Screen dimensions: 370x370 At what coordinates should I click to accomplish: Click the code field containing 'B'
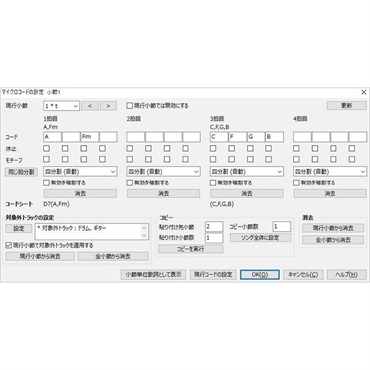pos(275,137)
